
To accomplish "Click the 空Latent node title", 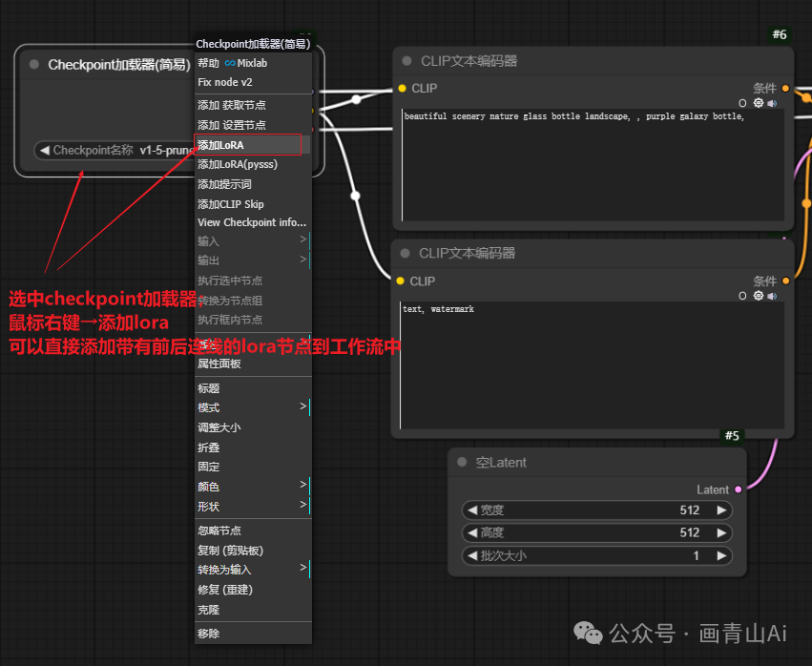I will click(501, 463).
